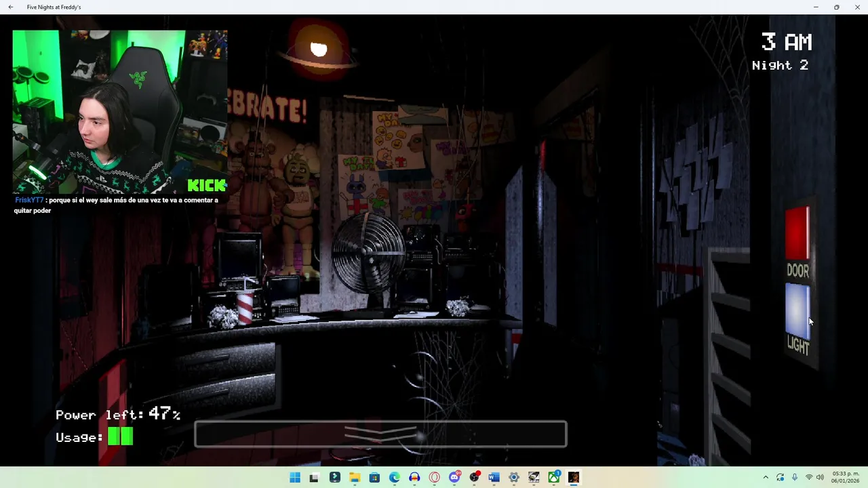Click the Power left 47% readout
Screen dimensions: 868x488
pos(118,413)
